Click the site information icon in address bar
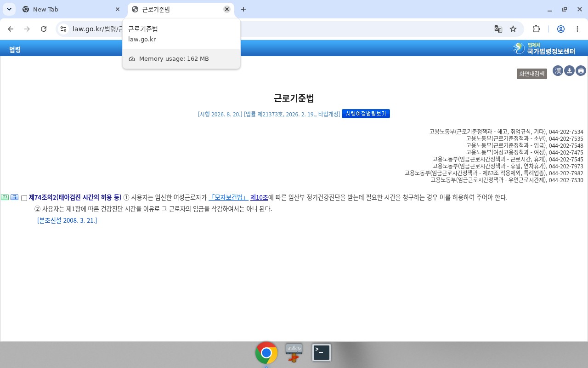588x368 pixels. pos(64,29)
